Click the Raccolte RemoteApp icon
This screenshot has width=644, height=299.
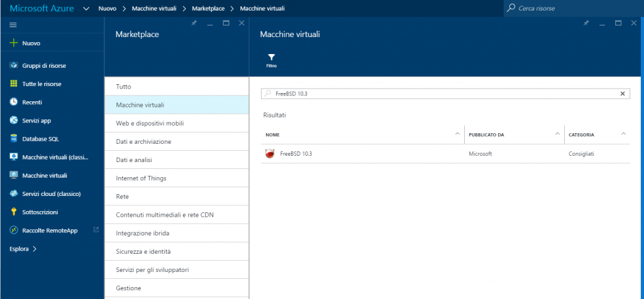click(x=14, y=230)
